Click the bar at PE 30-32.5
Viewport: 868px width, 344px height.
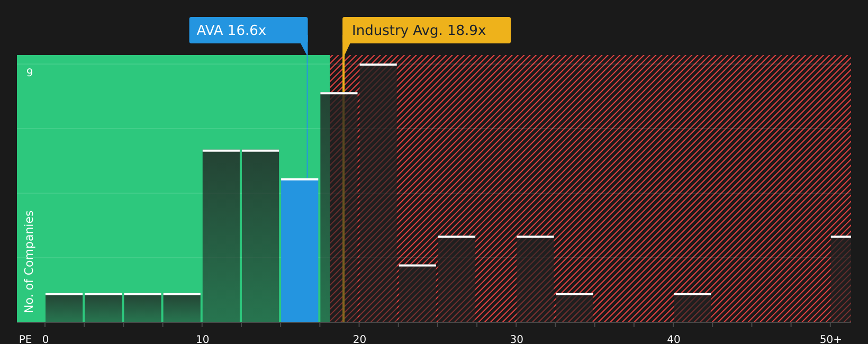(535, 279)
